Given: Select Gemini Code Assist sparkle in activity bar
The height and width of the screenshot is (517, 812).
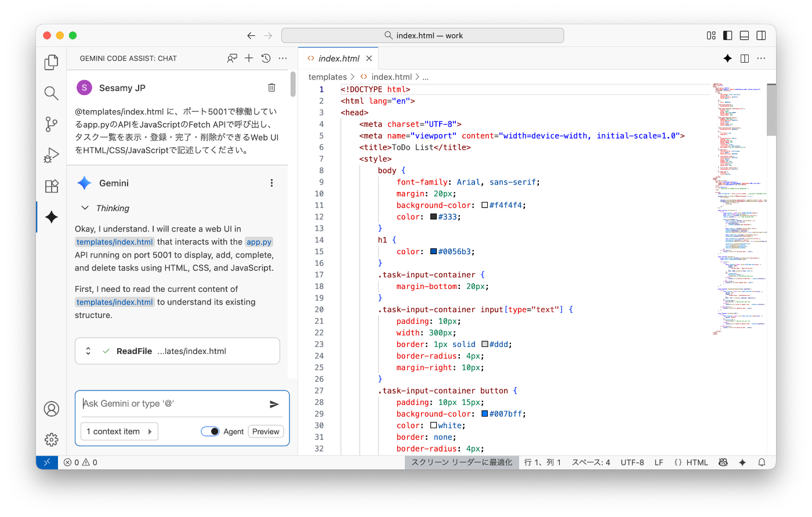Looking at the screenshot, I should [x=51, y=217].
